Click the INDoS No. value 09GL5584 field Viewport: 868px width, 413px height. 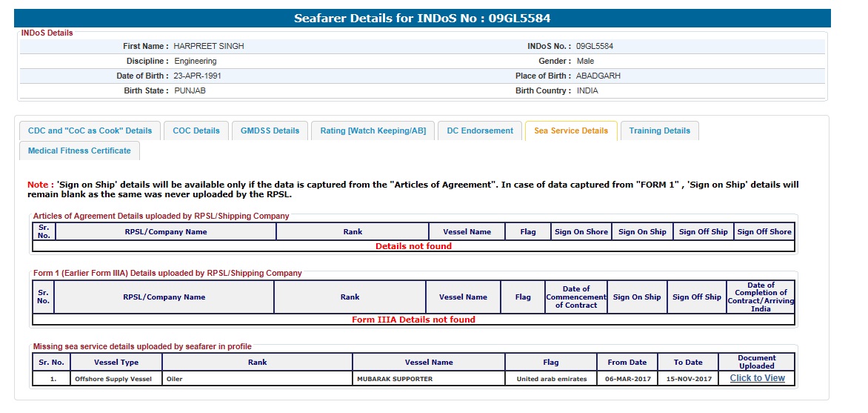pos(594,46)
